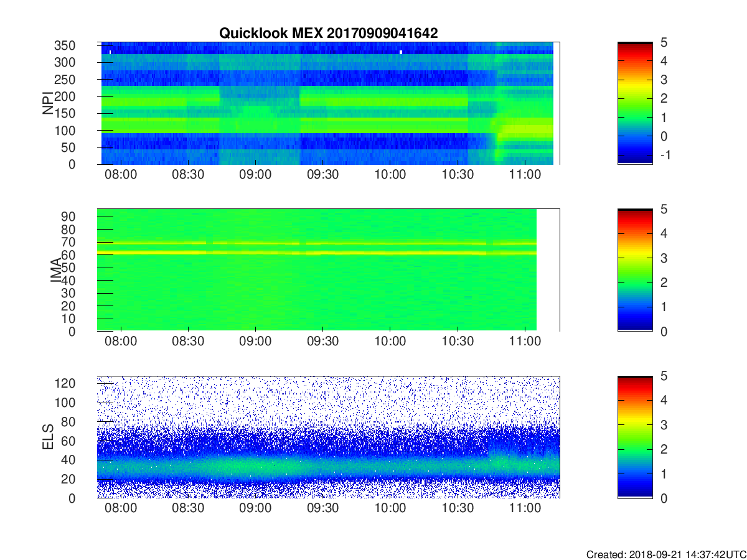Click the 0 label on IMA color bar
The height and width of the screenshot is (560, 747).
(x=663, y=331)
